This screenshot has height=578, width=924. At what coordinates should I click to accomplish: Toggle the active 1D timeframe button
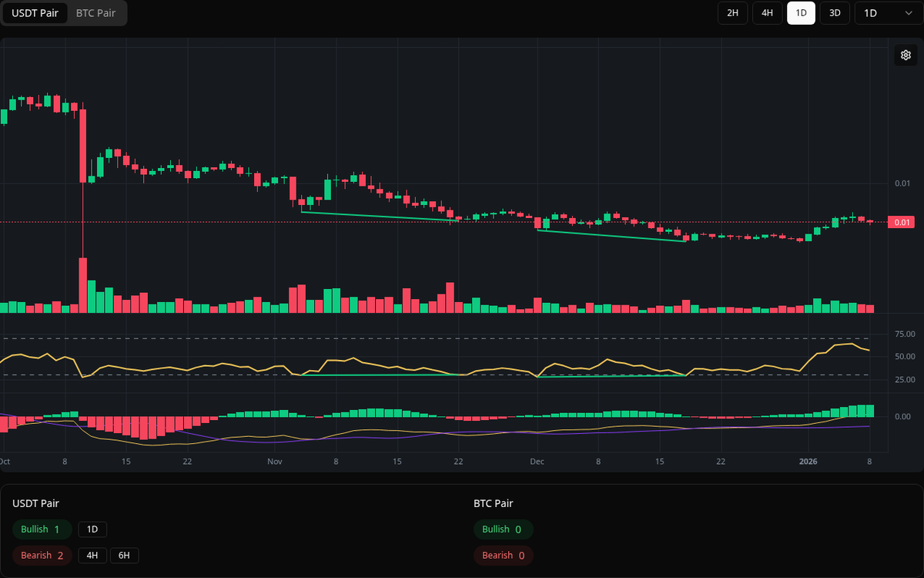click(801, 13)
